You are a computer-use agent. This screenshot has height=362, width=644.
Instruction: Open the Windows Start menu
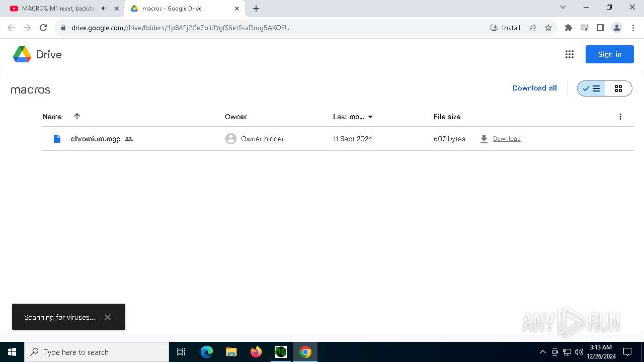pos(12,352)
